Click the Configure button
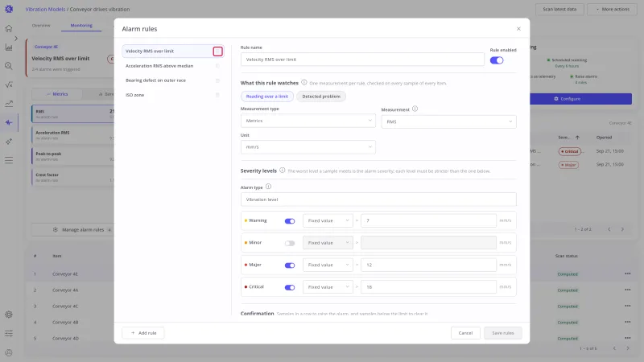644x362 pixels. click(x=580, y=99)
